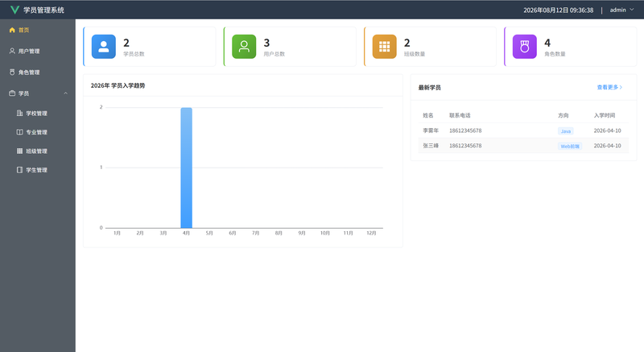
Task: Click the briefcase icon beside 学员
Action: (x=12, y=93)
